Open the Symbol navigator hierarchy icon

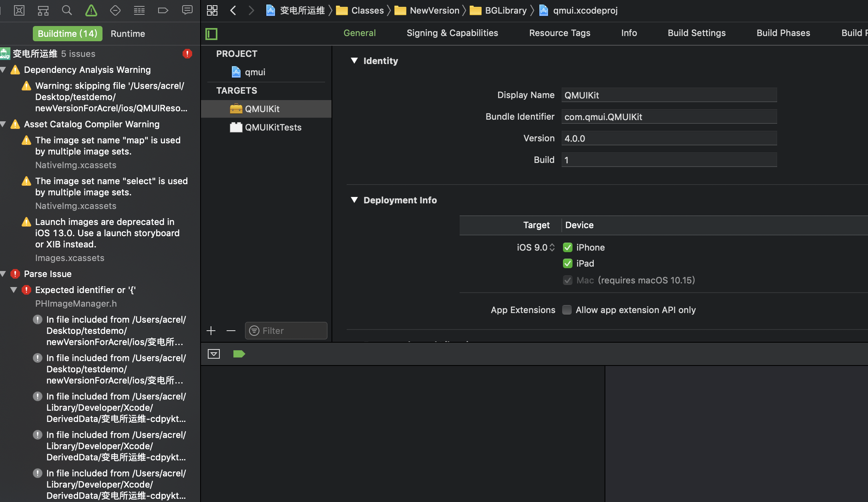[43, 10]
